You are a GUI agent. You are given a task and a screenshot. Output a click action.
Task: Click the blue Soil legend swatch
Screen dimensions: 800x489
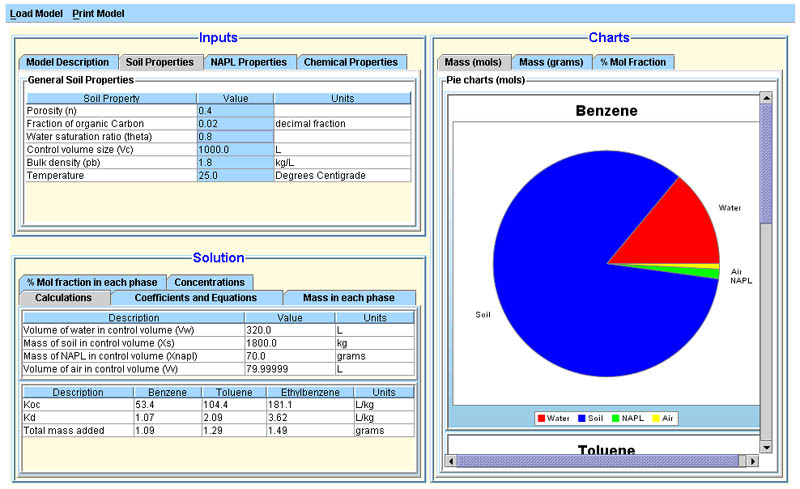click(x=582, y=418)
